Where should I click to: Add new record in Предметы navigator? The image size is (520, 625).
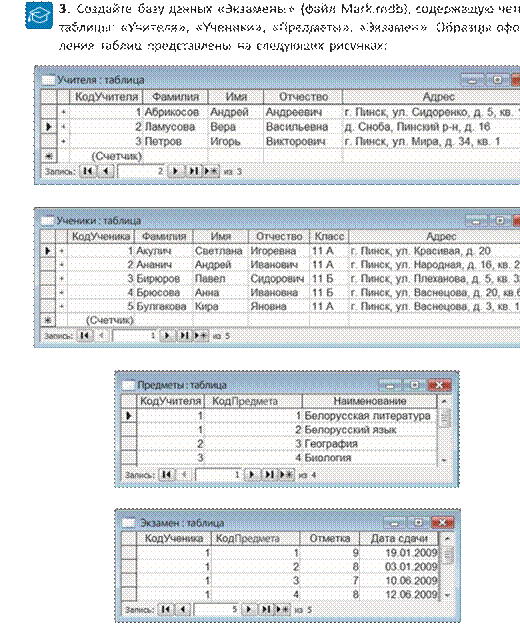286,475
